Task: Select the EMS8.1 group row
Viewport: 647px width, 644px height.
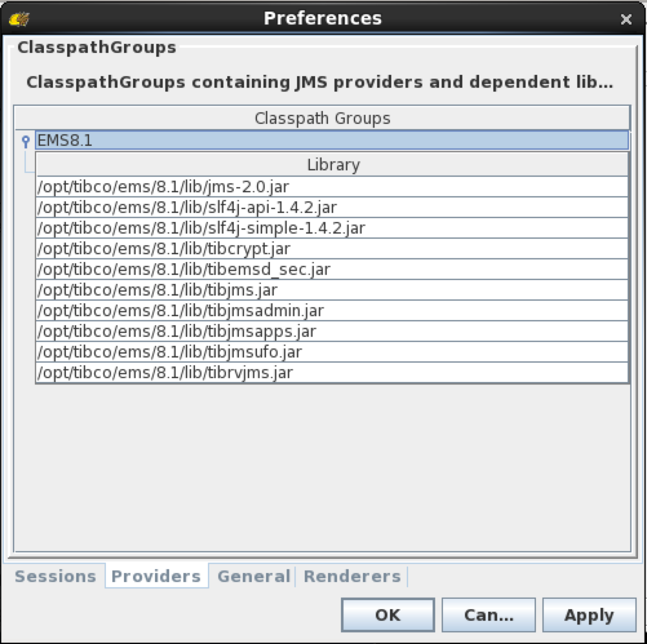Action: [332, 141]
